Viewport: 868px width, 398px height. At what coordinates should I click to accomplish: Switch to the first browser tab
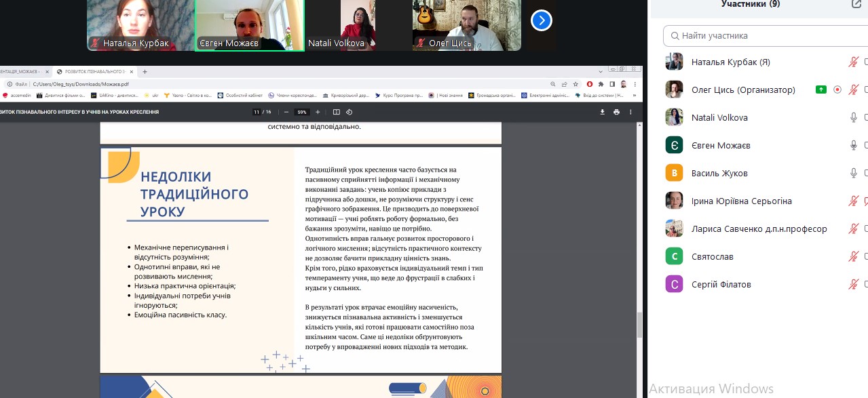(x=24, y=71)
